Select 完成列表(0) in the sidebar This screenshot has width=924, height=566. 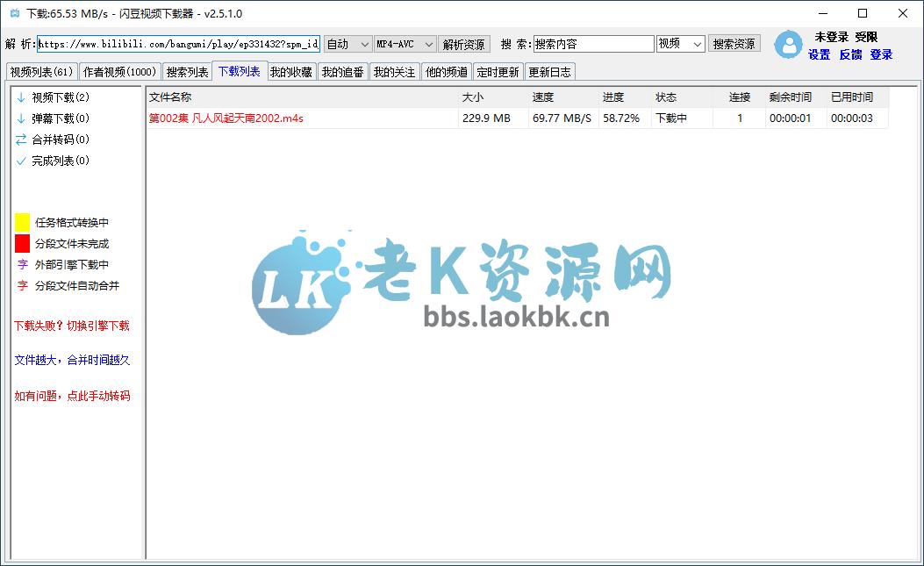[60, 161]
